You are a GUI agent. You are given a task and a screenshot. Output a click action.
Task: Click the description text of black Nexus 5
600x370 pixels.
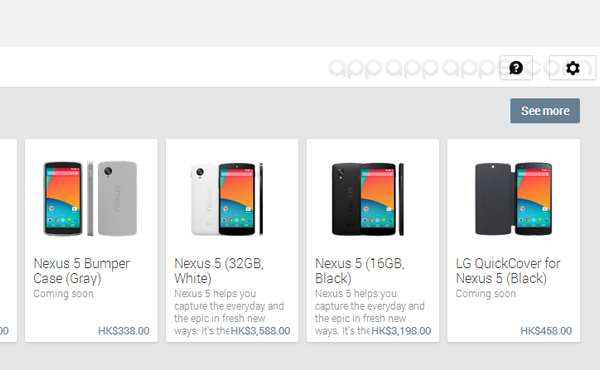370,312
